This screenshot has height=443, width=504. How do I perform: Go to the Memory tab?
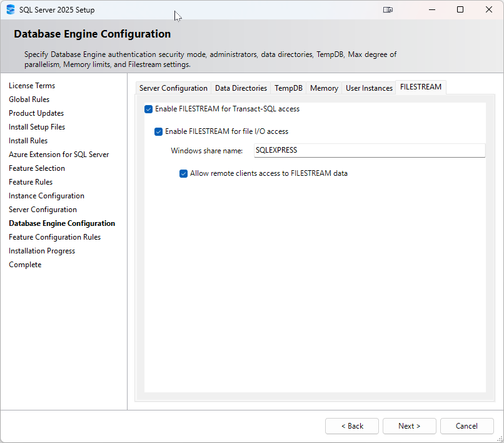tap(324, 88)
